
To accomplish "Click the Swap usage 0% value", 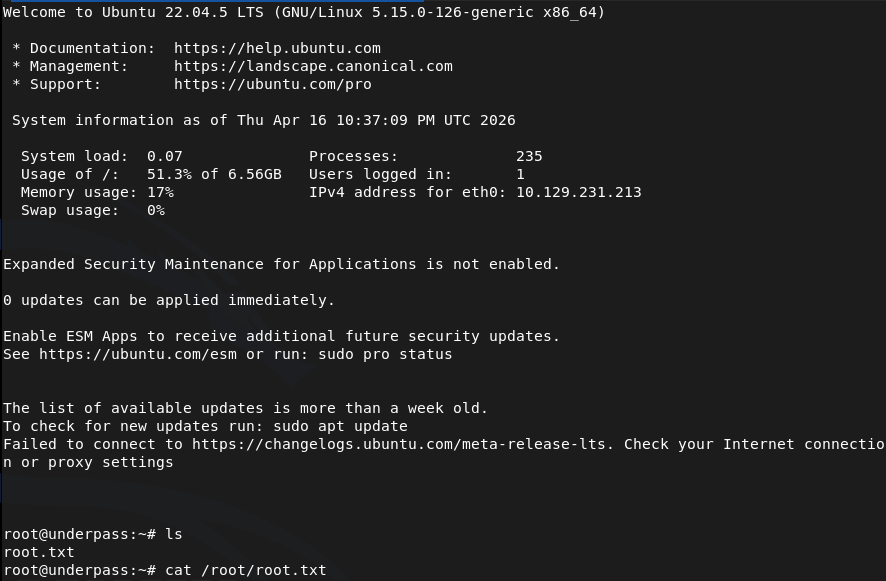I will (156, 210).
